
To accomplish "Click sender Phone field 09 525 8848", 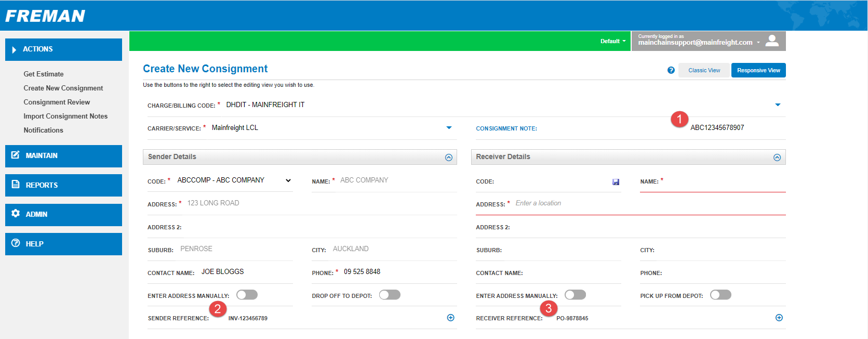I will [x=399, y=272].
